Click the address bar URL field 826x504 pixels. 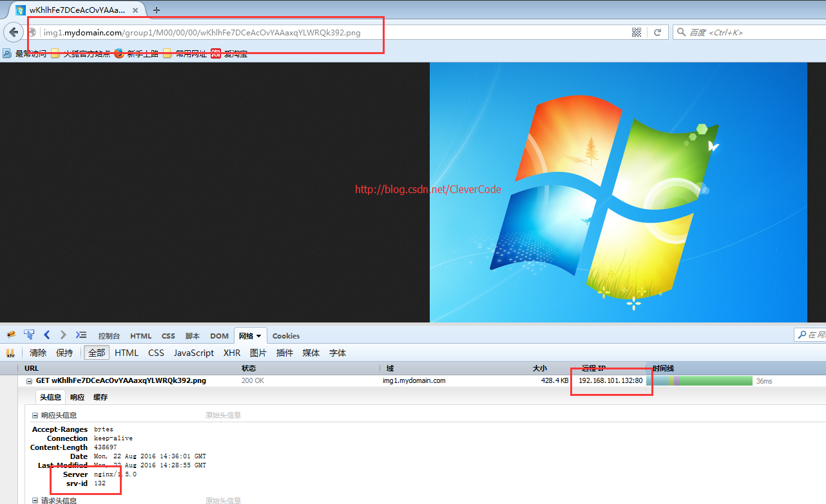point(335,32)
